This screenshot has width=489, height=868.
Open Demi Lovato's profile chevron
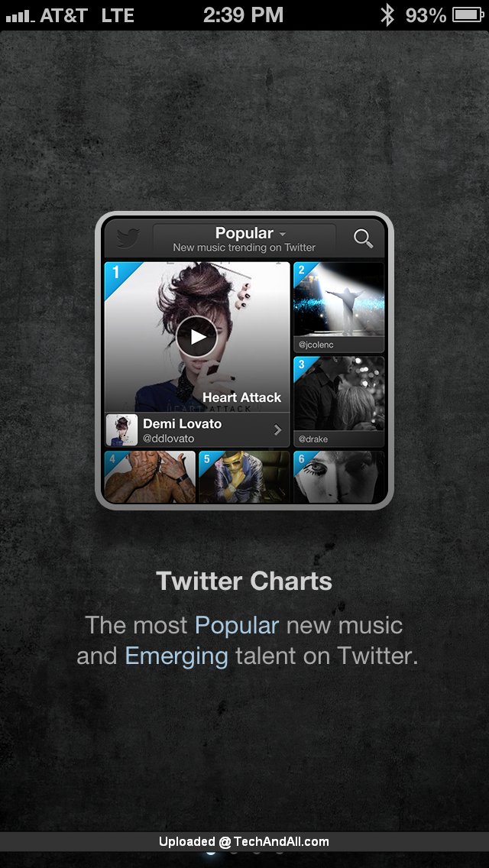click(277, 430)
